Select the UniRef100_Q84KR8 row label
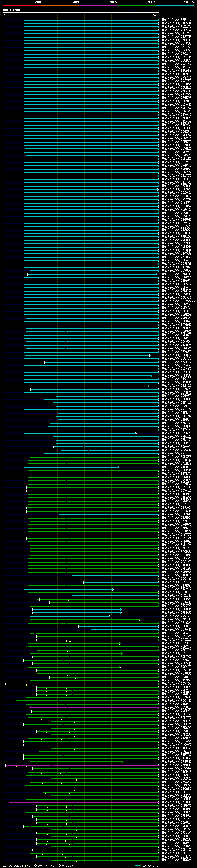The width and height of the screenshot is (197, 868). [176, 98]
